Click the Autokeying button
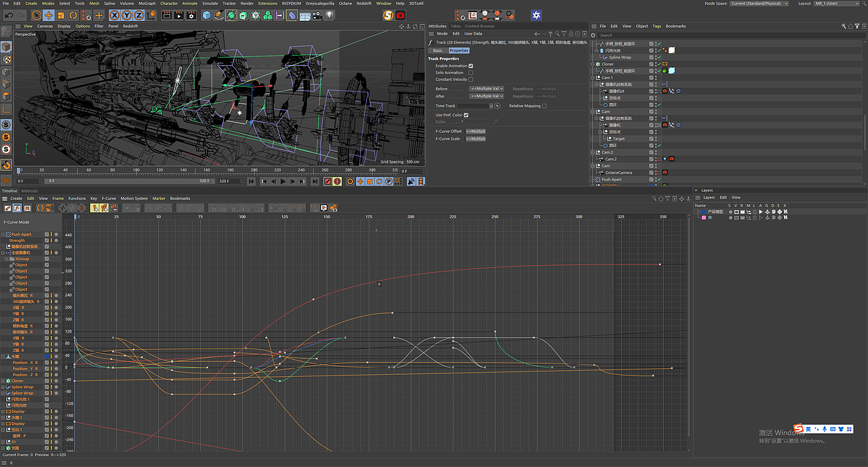Image resolution: width=868 pixels, height=467 pixels. 337,181
